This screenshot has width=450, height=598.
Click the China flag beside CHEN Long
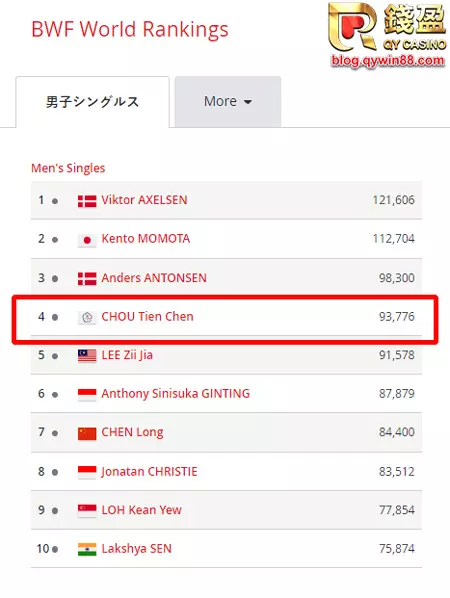pyautogui.click(x=87, y=434)
